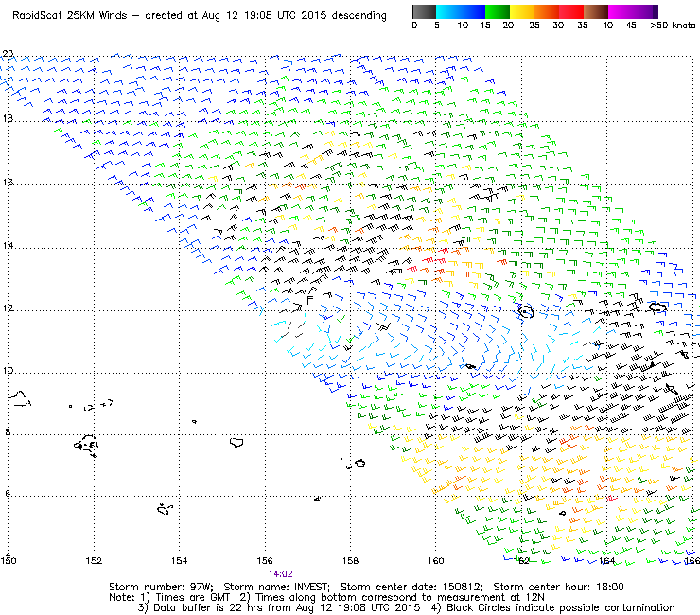Image resolution: width=700 pixels, height=615 pixels.
Task: Click latitude label 18 on left axis
Action: point(8,119)
